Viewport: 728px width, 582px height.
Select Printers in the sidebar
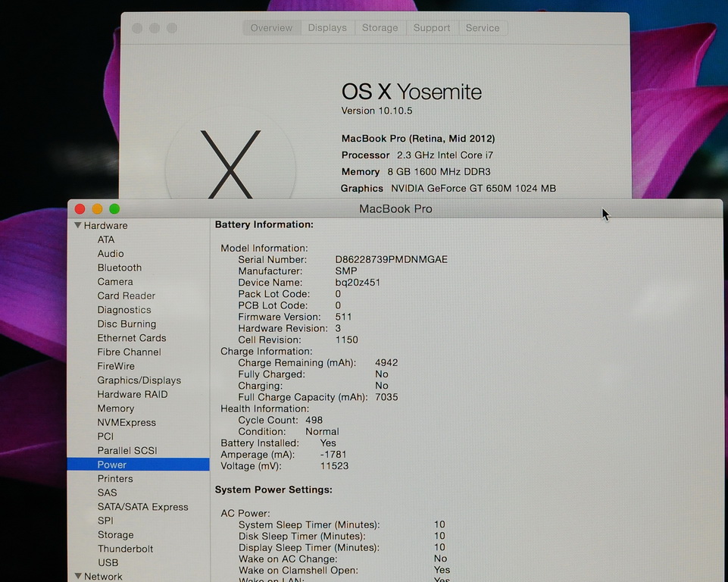[115, 479]
